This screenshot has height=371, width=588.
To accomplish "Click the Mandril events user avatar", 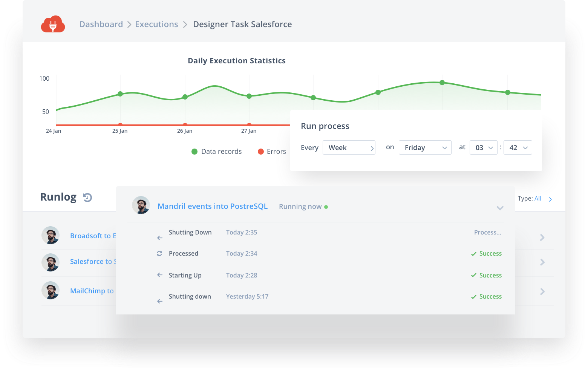I will click(x=141, y=205).
